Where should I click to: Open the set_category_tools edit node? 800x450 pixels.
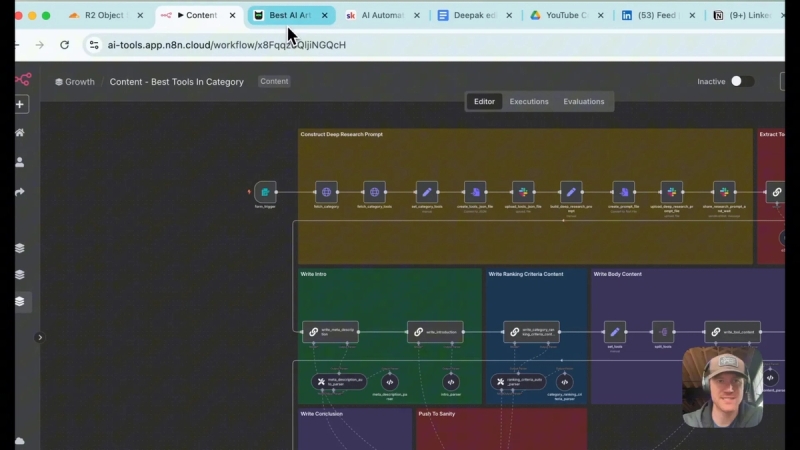tap(427, 192)
